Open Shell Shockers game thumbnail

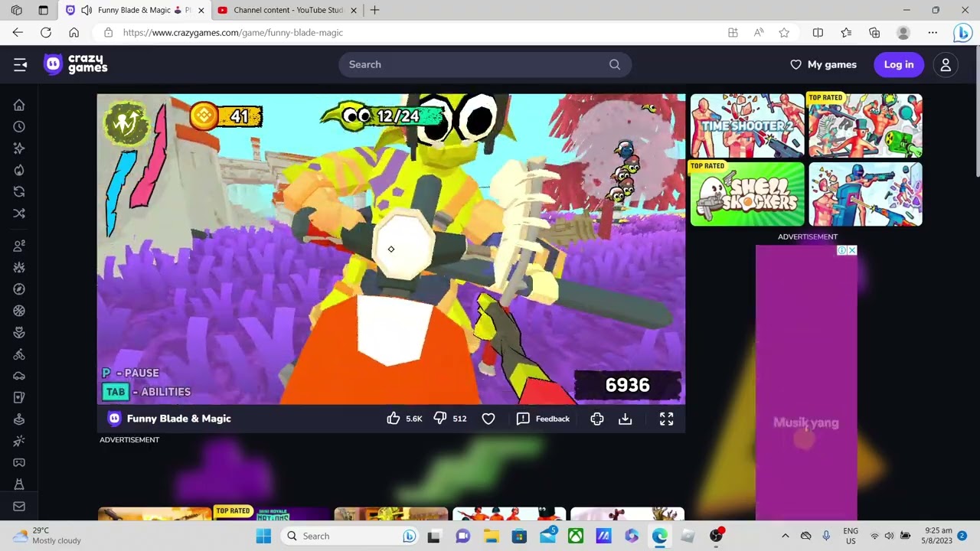[x=747, y=194]
